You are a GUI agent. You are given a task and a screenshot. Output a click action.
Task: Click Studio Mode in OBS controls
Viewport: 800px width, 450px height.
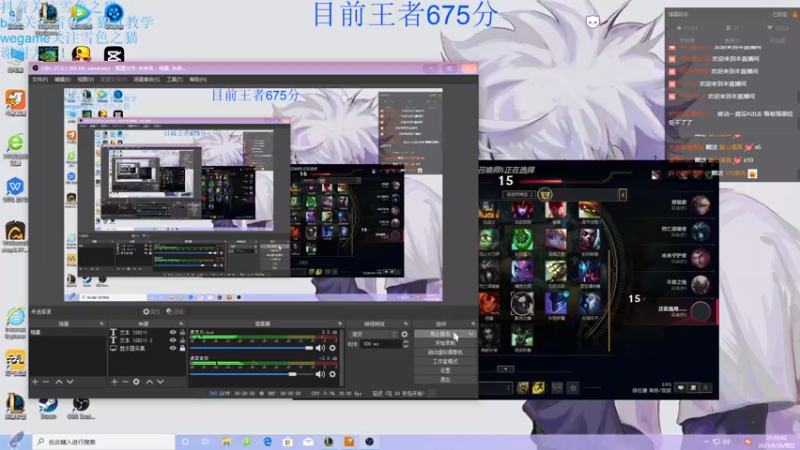coord(445,362)
